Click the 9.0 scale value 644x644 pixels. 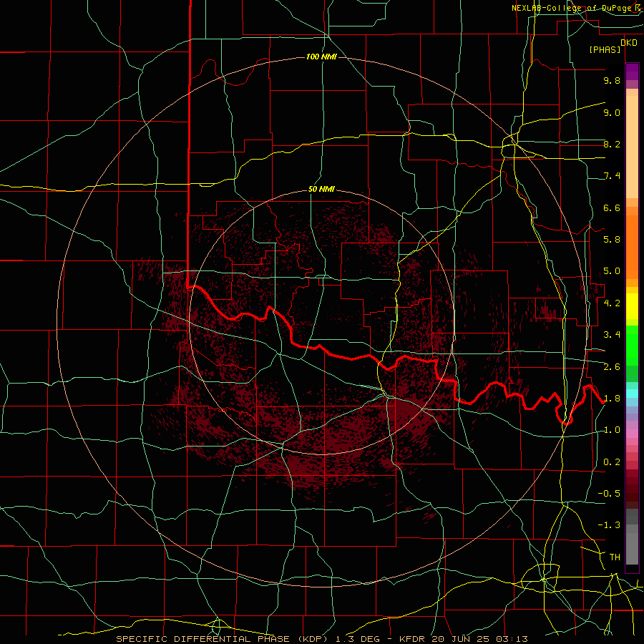click(x=612, y=112)
